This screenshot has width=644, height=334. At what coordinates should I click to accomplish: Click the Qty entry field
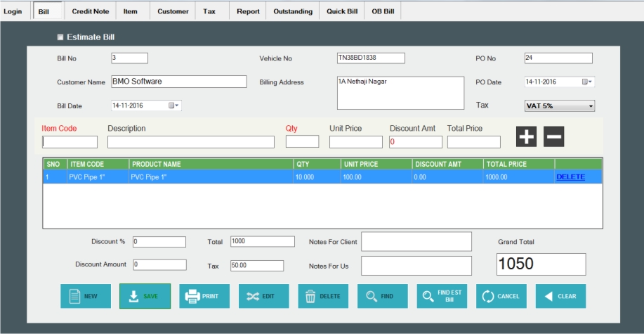point(302,141)
